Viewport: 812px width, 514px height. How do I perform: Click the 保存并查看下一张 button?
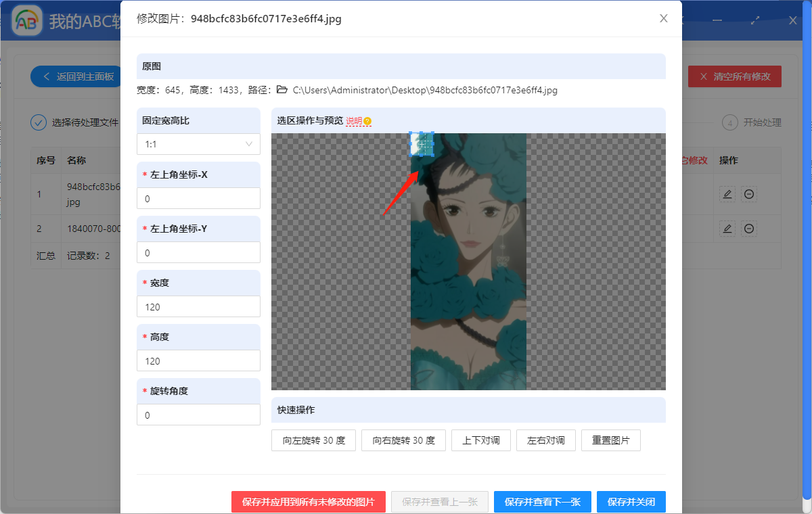[542, 502]
